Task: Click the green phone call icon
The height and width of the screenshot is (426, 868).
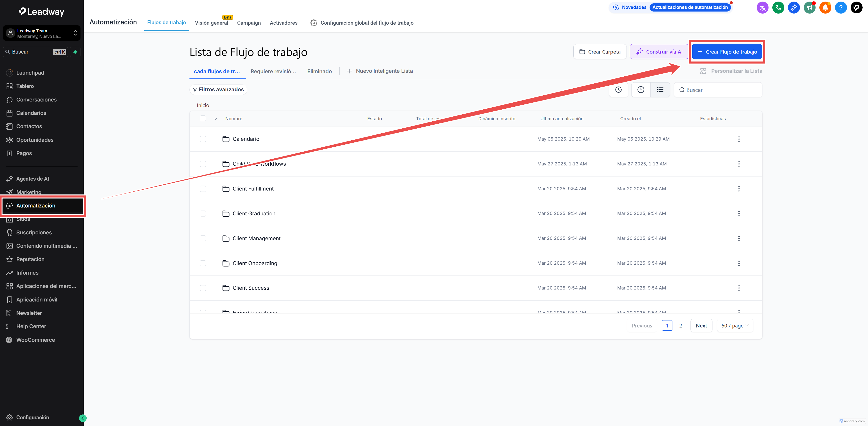Action: pyautogui.click(x=778, y=7)
